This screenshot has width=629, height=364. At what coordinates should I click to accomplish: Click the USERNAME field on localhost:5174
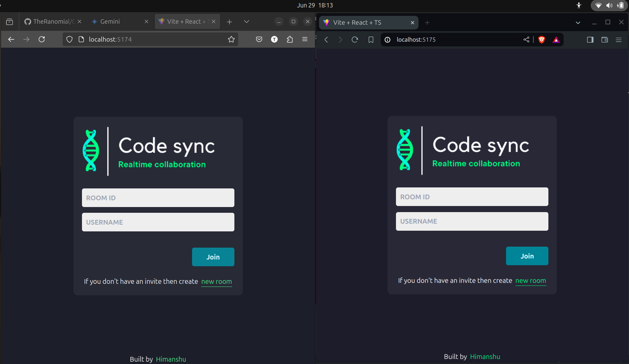tap(158, 222)
